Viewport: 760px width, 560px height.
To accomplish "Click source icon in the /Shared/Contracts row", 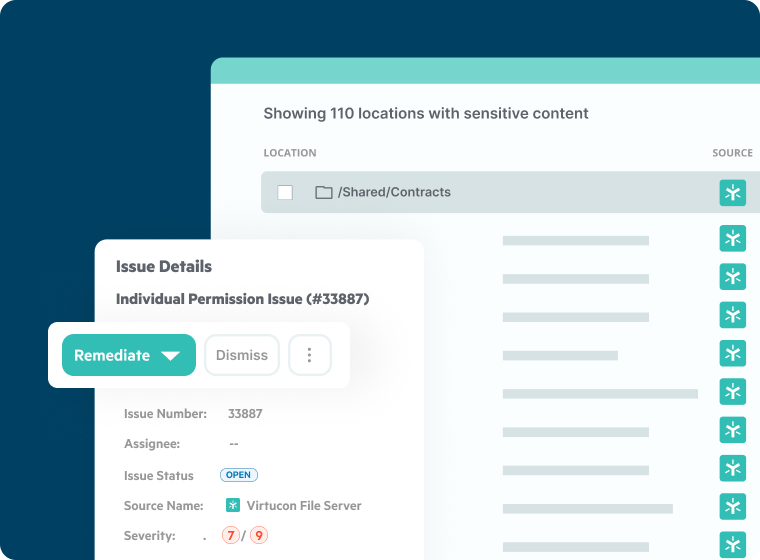I will point(732,193).
